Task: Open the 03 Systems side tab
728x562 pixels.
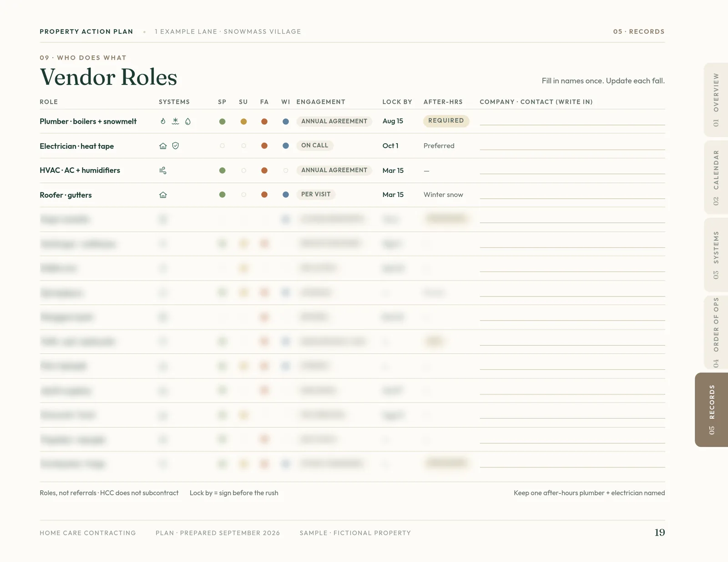Action: point(716,255)
